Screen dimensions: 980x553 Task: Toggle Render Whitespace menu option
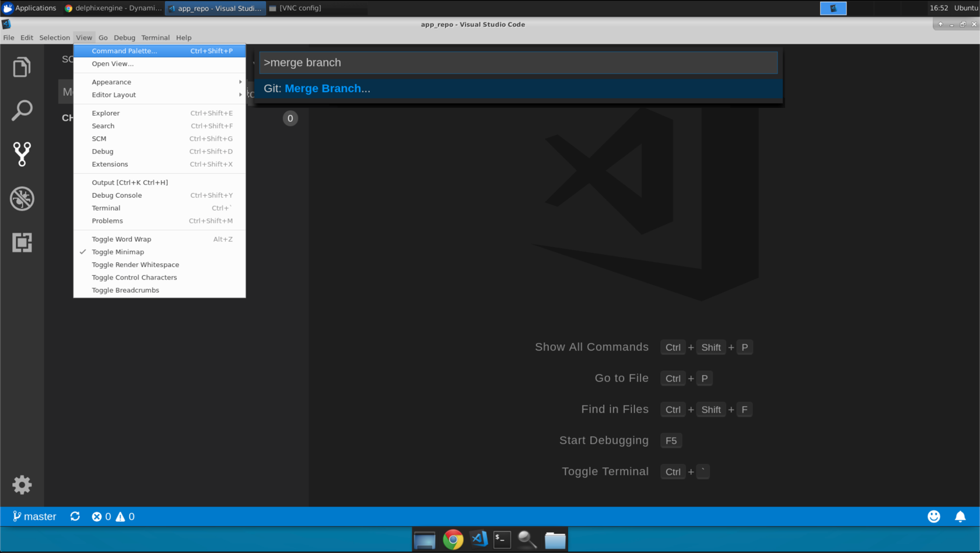pyautogui.click(x=135, y=265)
